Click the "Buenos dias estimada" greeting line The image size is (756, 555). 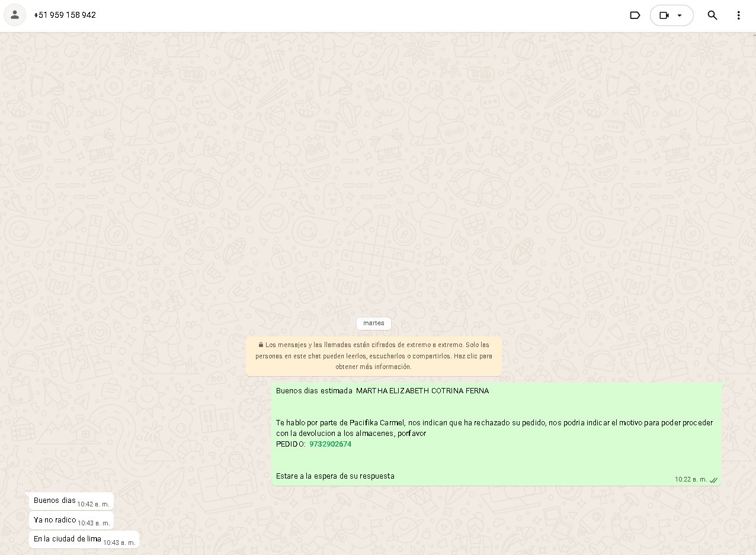click(382, 391)
